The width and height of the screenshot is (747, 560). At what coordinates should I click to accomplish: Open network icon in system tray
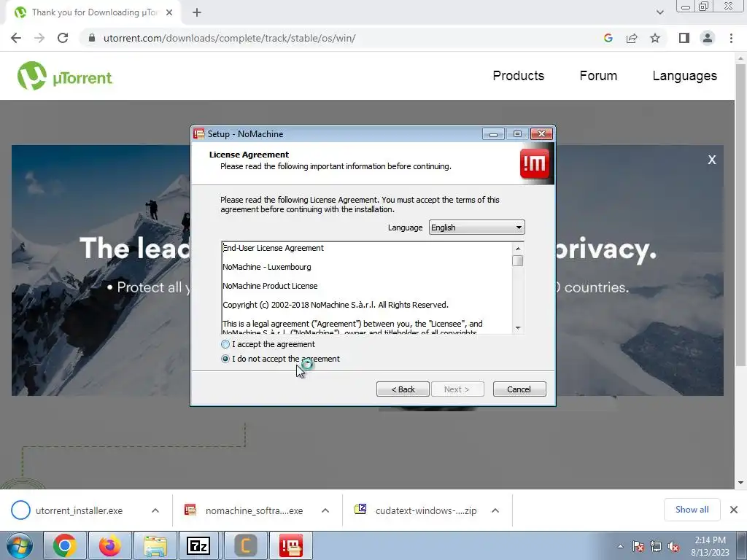pyautogui.click(x=656, y=546)
